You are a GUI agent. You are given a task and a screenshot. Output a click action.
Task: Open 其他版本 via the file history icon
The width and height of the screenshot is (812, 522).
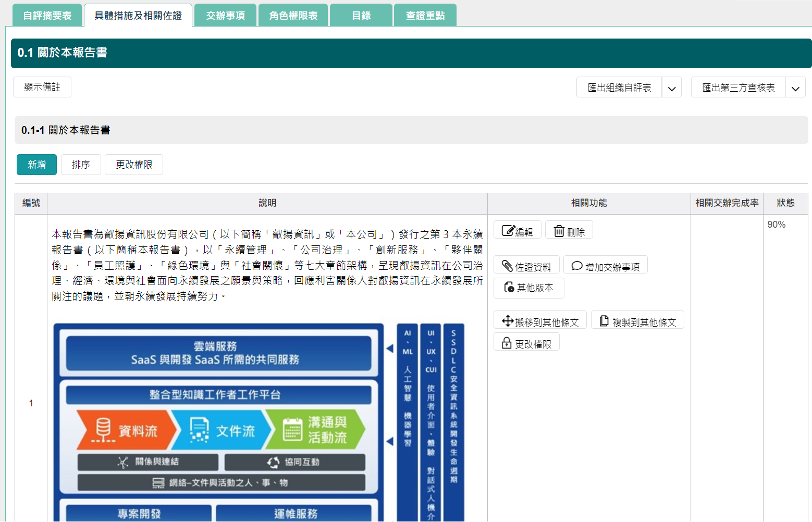[509, 287]
